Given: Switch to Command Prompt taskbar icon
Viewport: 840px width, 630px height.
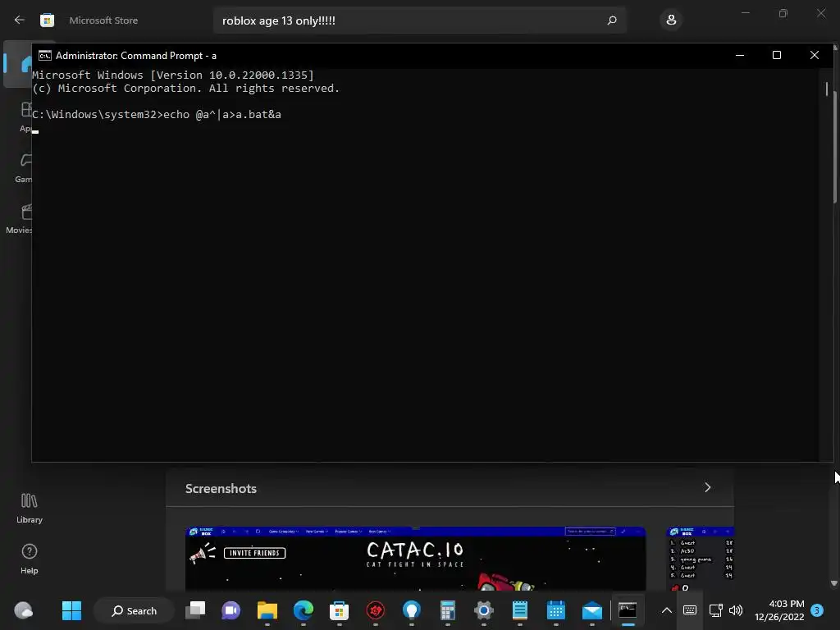Looking at the screenshot, I should (x=628, y=610).
